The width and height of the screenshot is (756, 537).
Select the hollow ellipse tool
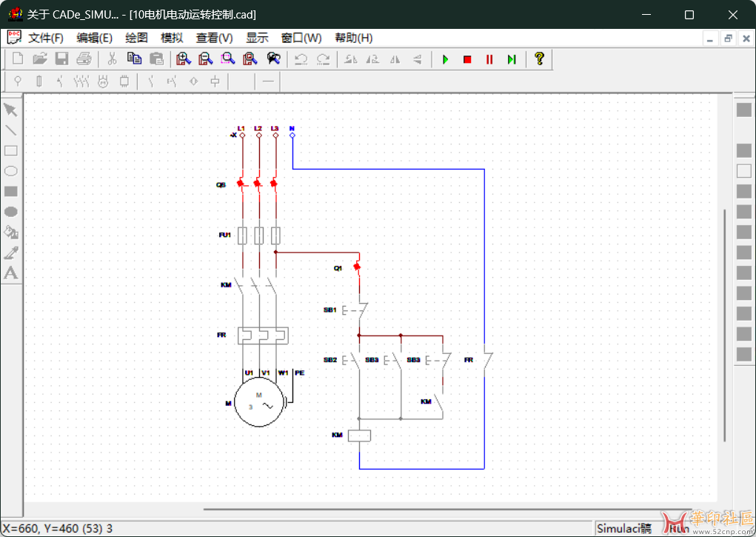coord(10,171)
